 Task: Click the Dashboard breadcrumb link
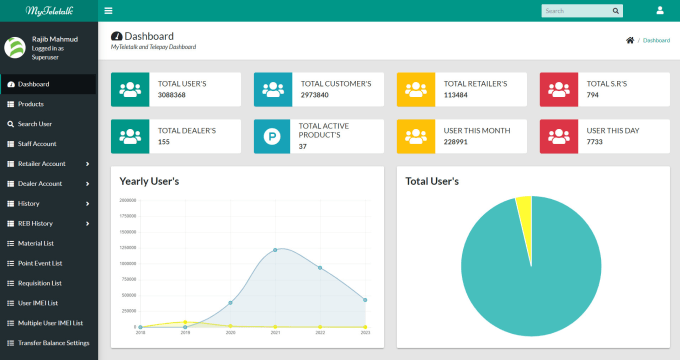coord(656,40)
